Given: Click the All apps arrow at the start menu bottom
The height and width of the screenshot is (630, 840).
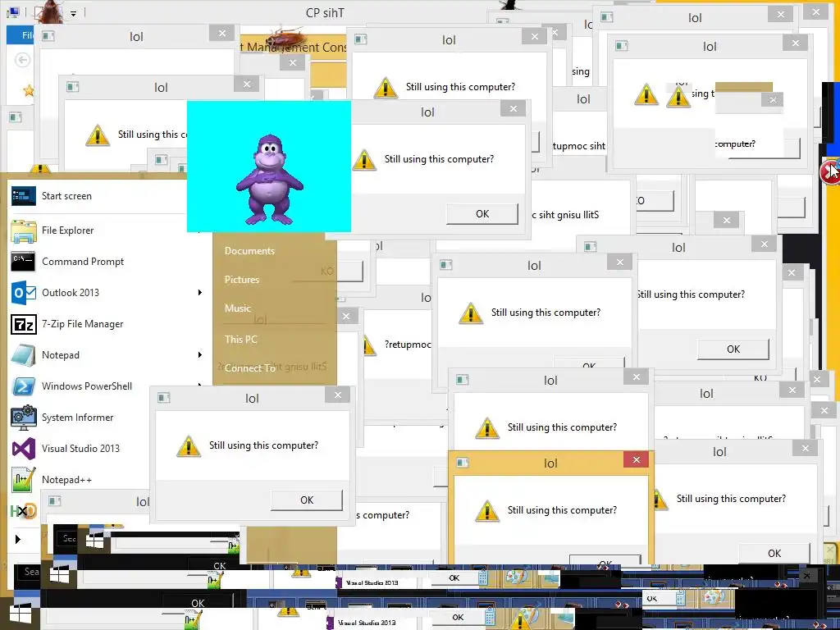Looking at the screenshot, I should (18, 539).
